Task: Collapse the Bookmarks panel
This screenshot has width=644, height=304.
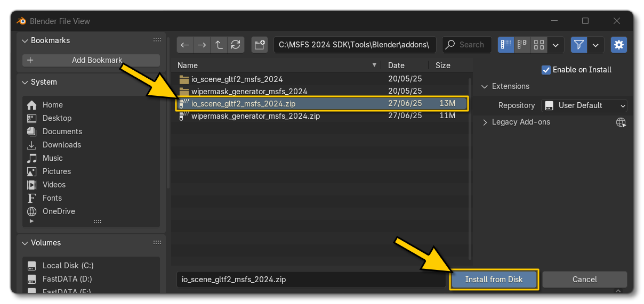Action: 25,40
